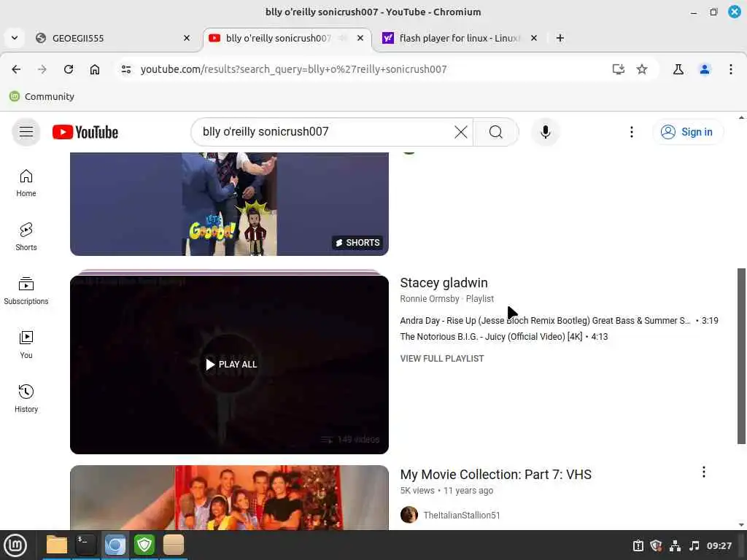Image resolution: width=747 pixels, height=560 pixels.
Task: Click the page vertical scrollbar
Action: [x=741, y=356]
